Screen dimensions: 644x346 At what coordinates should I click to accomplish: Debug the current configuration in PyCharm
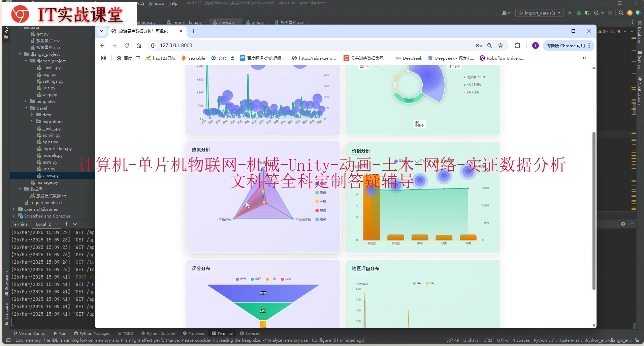[579, 13]
